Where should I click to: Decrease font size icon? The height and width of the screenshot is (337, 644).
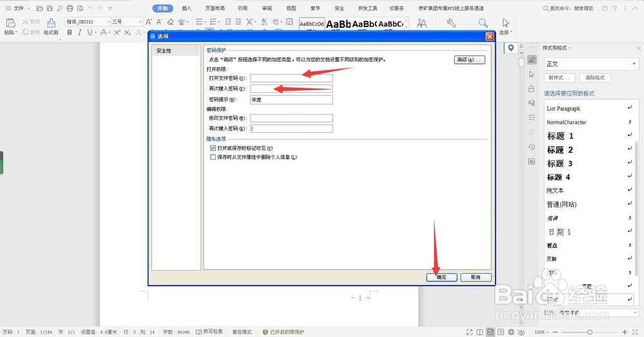(x=159, y=22)
